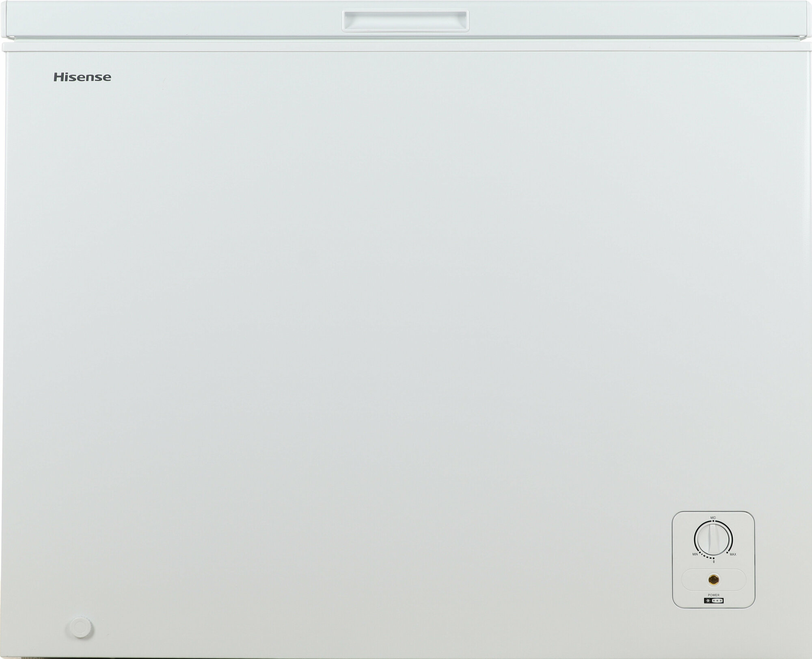Click the black dot at MID
Image resolution: width=812 pixels, height=659 pixels.
tap(713, 521)
